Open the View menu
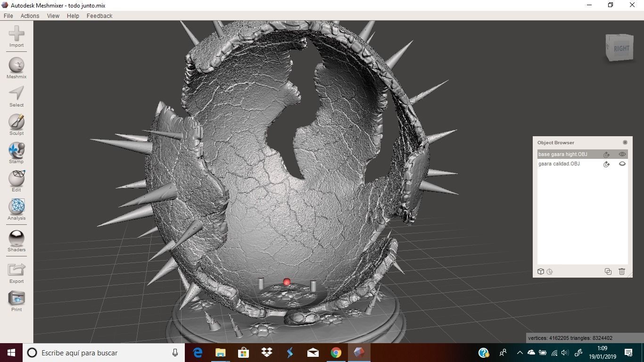This screenshot has height=362, width=644. [x=53, y=16]
